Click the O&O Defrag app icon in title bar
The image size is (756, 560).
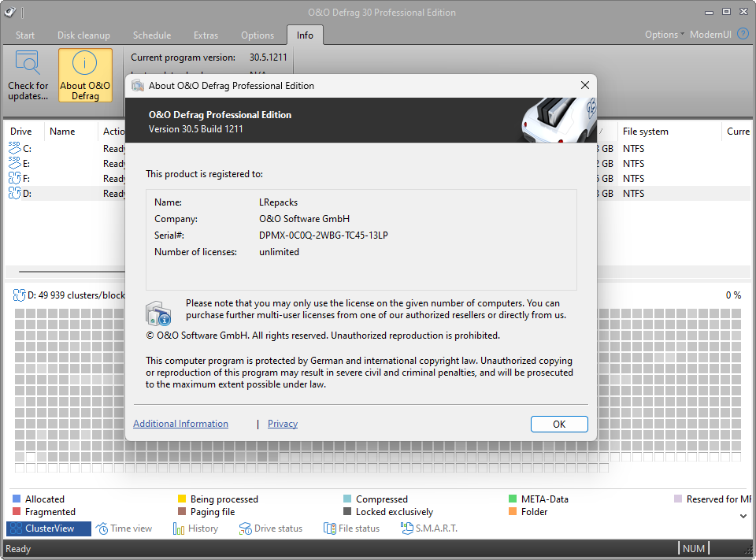(9, 12)
